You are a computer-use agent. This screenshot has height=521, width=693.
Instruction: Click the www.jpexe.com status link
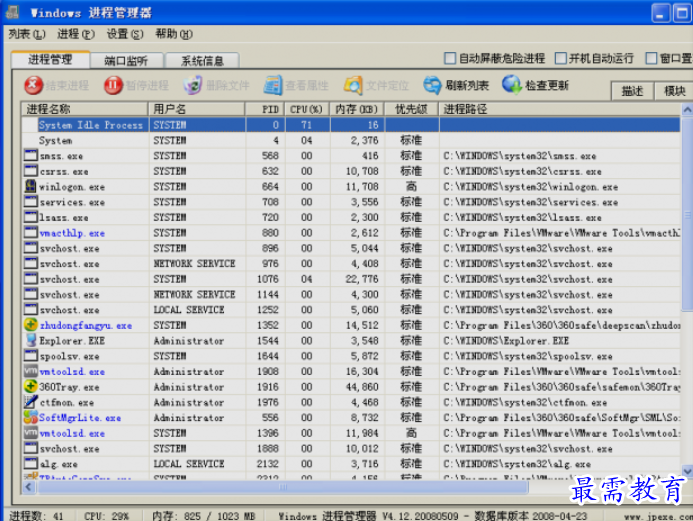(x=658, y=516)
